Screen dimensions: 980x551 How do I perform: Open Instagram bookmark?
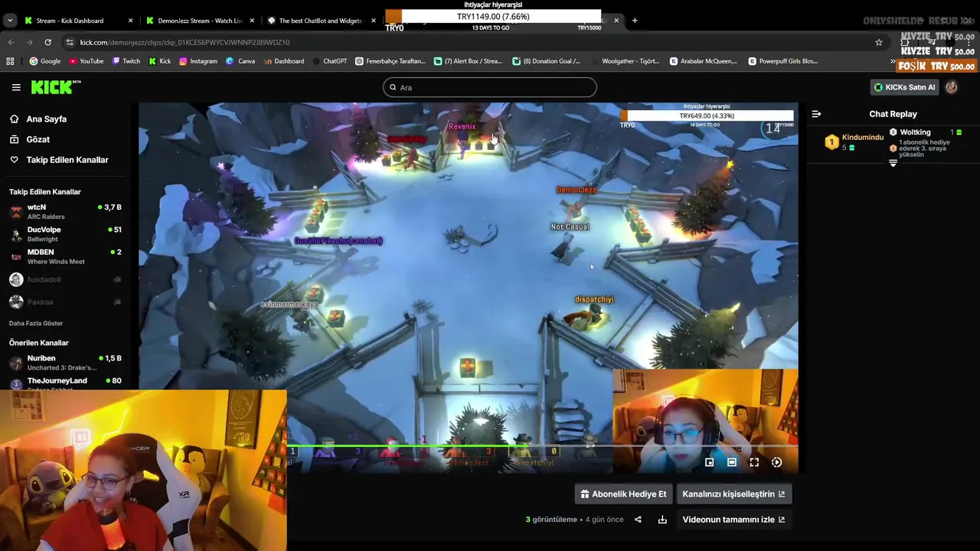198,61
